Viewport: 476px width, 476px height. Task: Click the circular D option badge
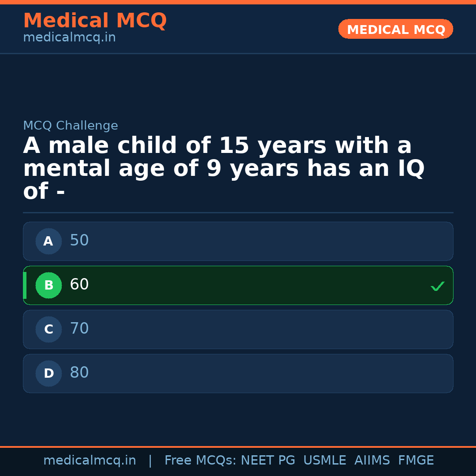click(48, 373)
